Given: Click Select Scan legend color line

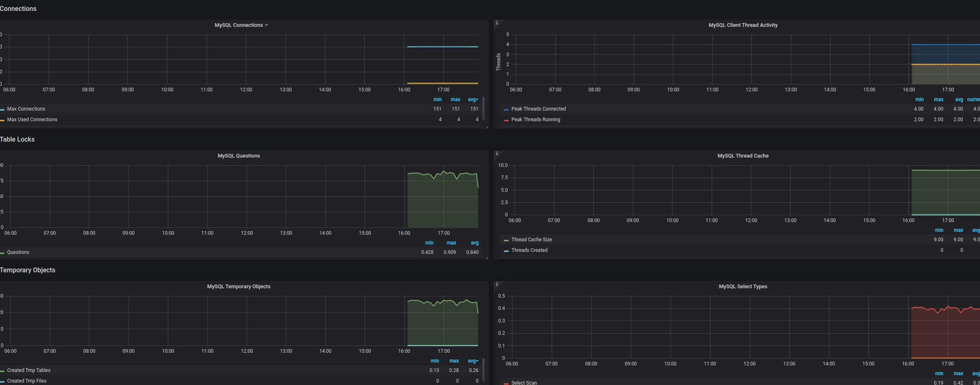Looking at the screenshot, I should (506, 383).
